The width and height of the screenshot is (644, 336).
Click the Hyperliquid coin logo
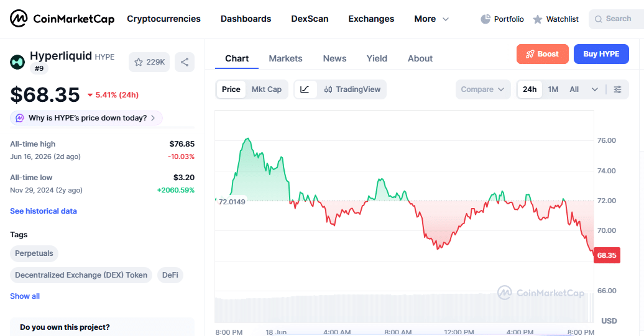17,62
